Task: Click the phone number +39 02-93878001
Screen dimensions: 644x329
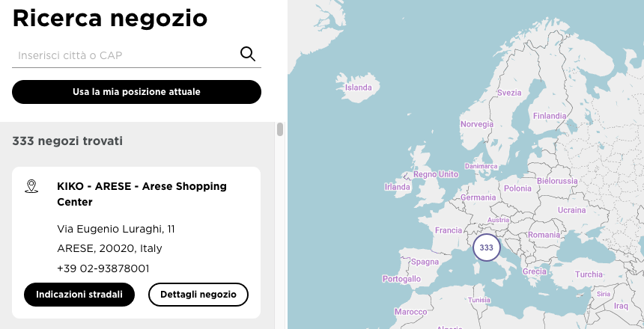Action: coord(103,268)
